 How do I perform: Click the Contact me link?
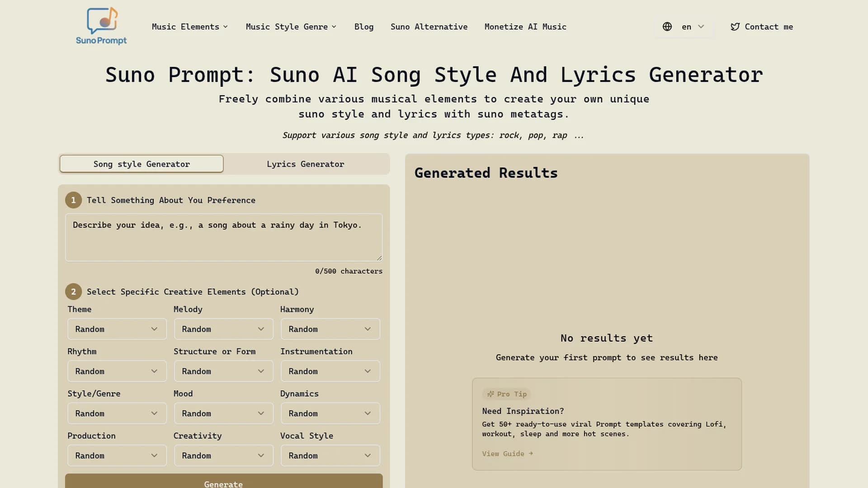[x=762, y=27]
